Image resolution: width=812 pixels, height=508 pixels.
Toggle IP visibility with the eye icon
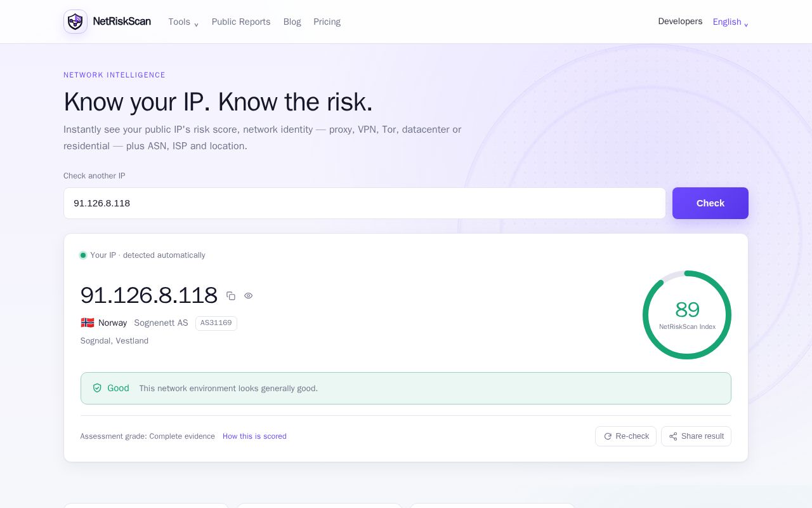pos(249,296)
